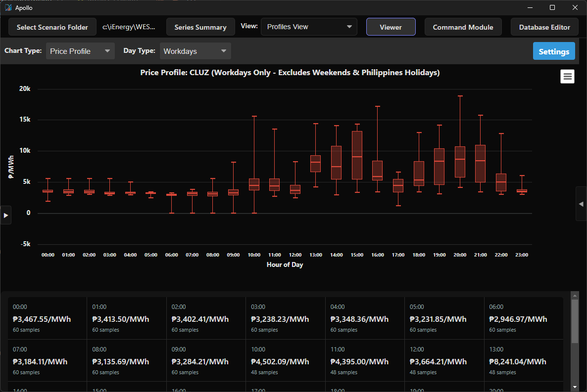This screenshot has width=587, height=392.
Task: Open the Database Editor tab
Action: (544, 27)
